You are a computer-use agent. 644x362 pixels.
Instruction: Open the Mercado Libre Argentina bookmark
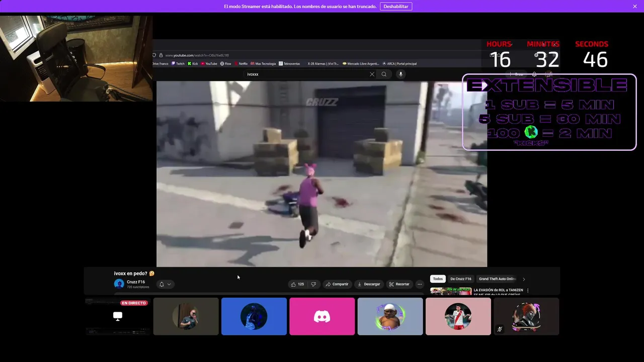point(361,64)
